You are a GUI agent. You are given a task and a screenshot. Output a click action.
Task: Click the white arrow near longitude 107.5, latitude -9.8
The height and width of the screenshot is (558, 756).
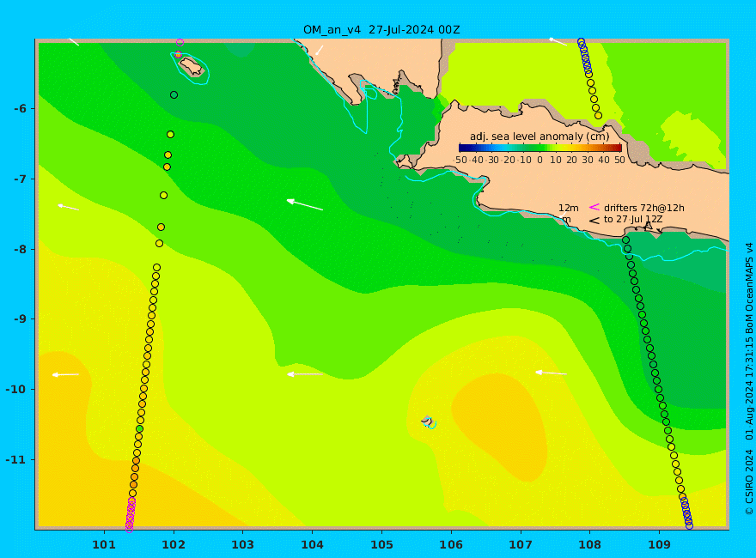click(x=551, y=373)
